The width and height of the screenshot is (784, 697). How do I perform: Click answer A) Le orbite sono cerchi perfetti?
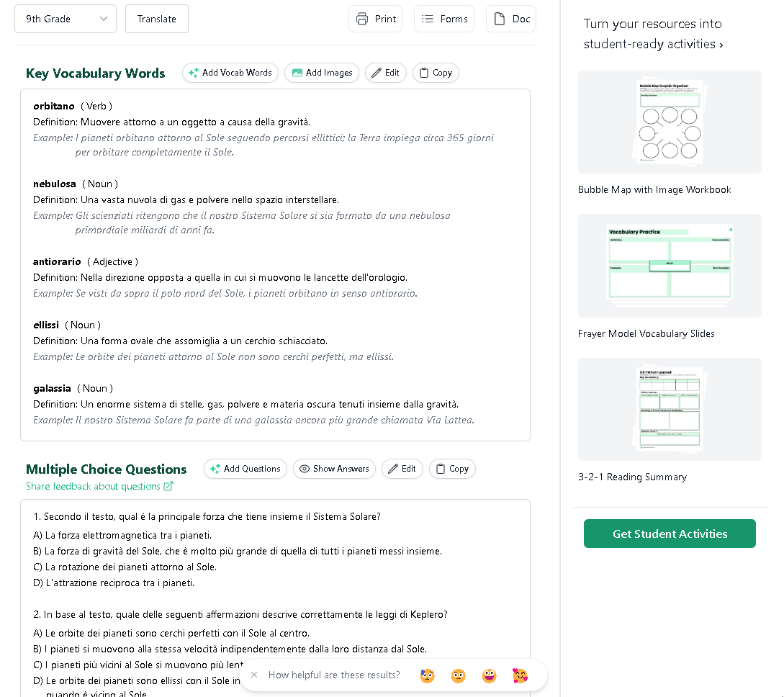171,634
